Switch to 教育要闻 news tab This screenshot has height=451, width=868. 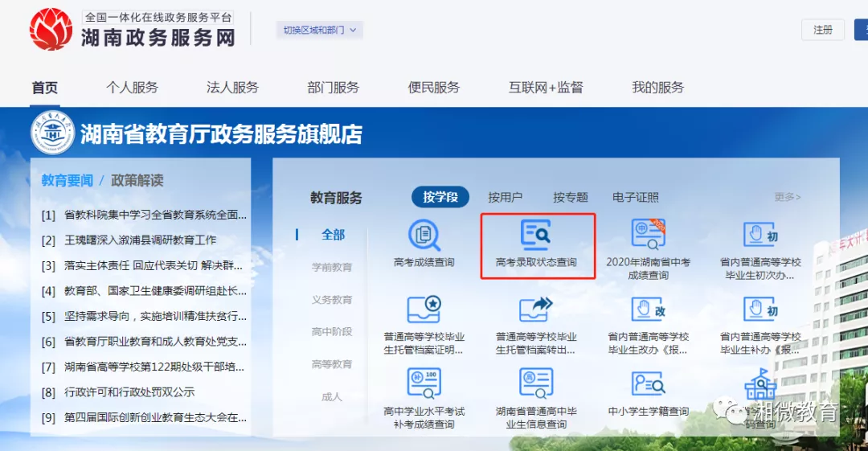pos(67,181)
